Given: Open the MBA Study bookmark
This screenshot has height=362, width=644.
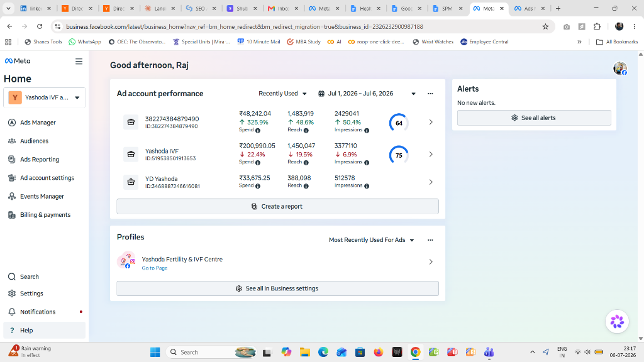Looking at the screenshot, I should coord(304,42).
